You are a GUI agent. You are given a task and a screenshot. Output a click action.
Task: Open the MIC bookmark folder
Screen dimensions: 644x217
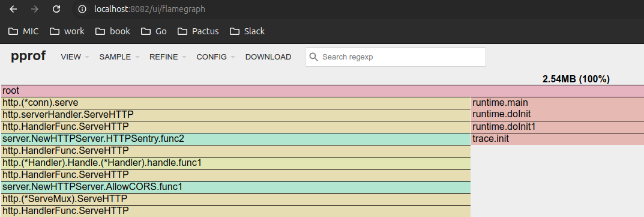click(23, 31)
